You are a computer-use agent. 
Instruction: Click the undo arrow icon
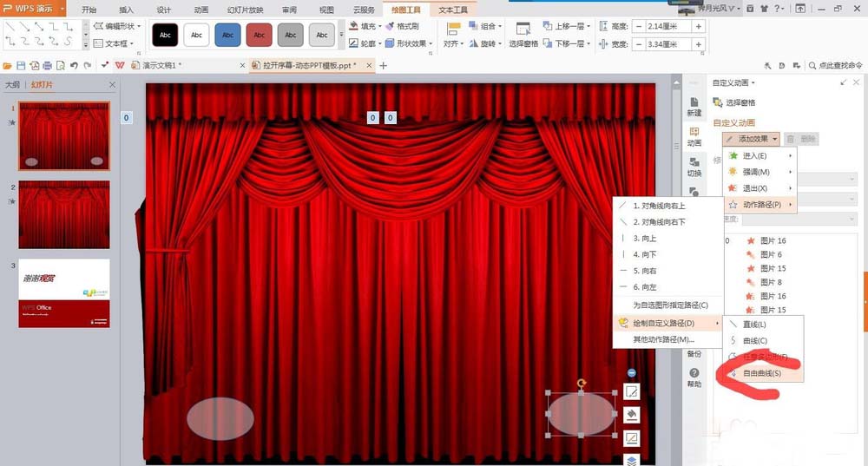tap(74, 66)
